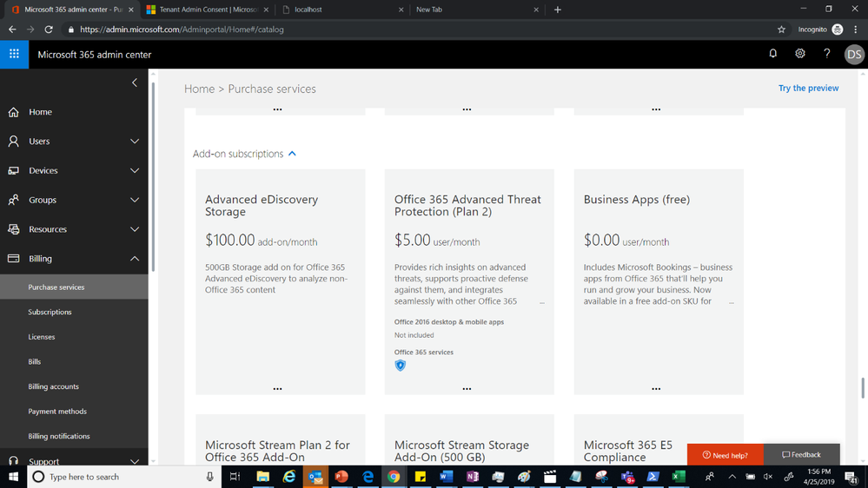Expand the Devices menu chevron
Screen dimensions: 868x488
click(135, 170)
